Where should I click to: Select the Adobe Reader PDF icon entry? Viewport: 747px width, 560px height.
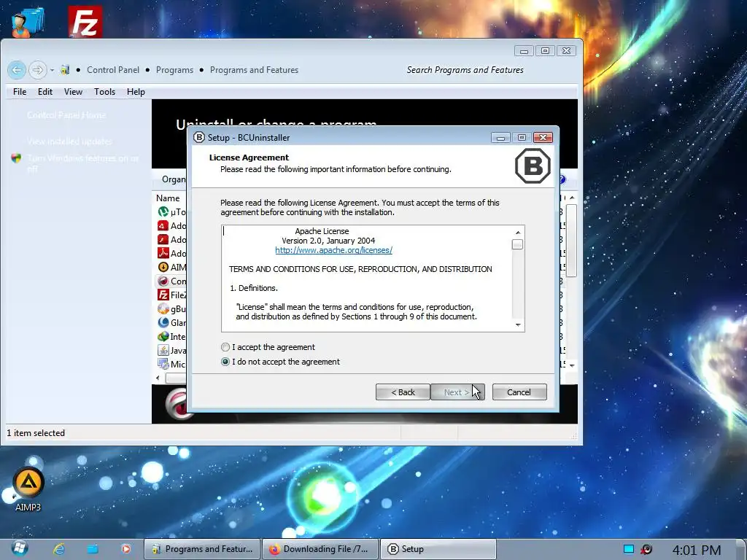163,253
